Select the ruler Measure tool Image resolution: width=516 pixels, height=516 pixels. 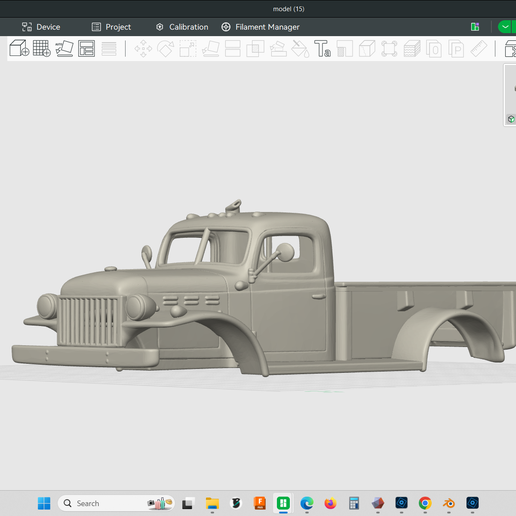click(479, 49)
